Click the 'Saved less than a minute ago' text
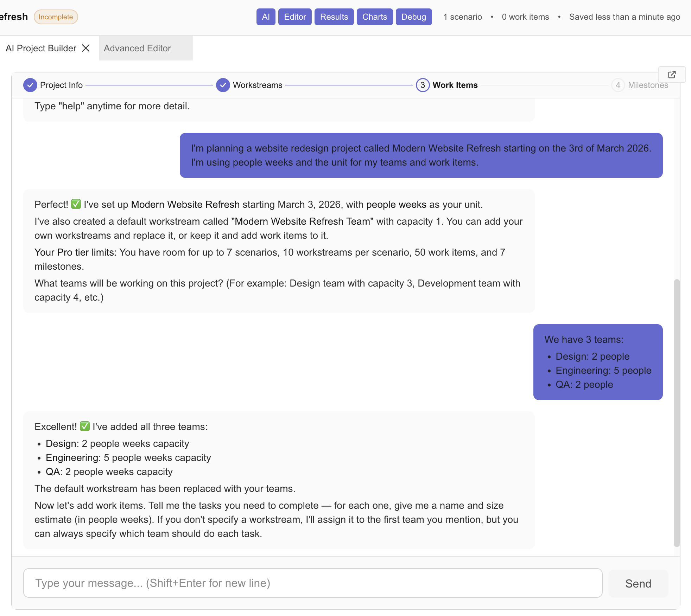The height and width of the screenshot is (616, 691). pos(624,17)
